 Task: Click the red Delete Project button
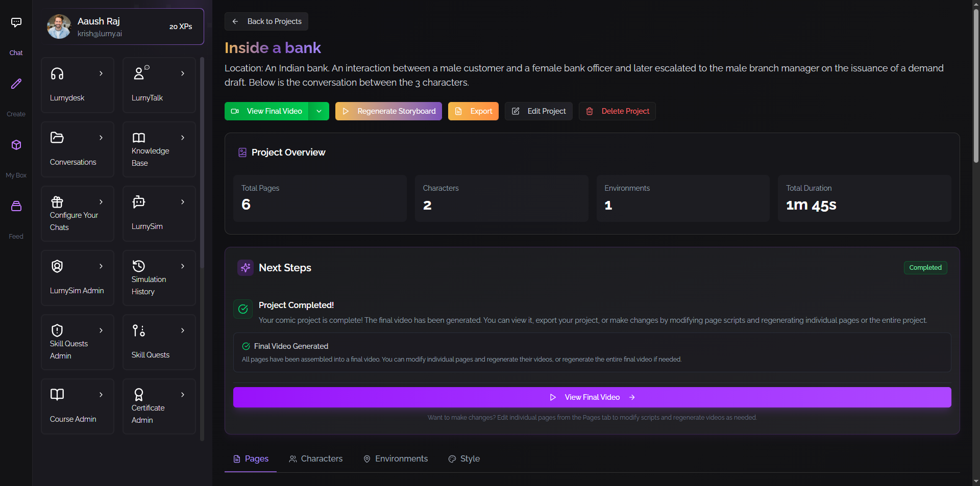(617, 111)
